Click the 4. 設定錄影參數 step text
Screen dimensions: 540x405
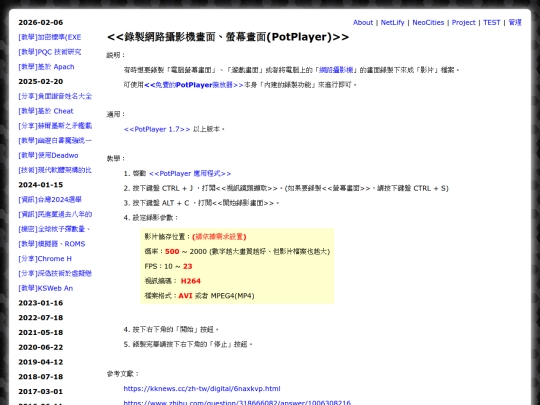151,218
